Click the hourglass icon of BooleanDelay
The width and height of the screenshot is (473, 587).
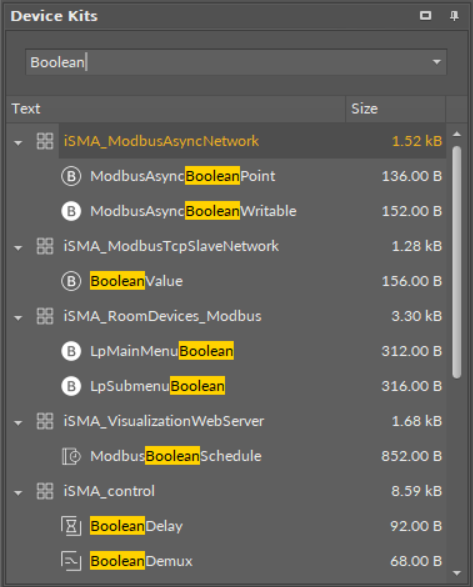click(71, 526)
